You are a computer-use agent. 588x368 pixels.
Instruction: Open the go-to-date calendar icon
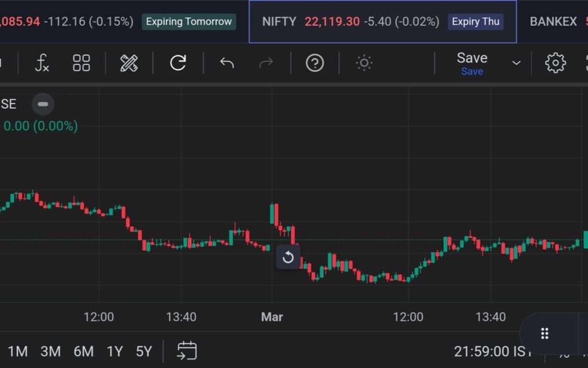[187, 351]
